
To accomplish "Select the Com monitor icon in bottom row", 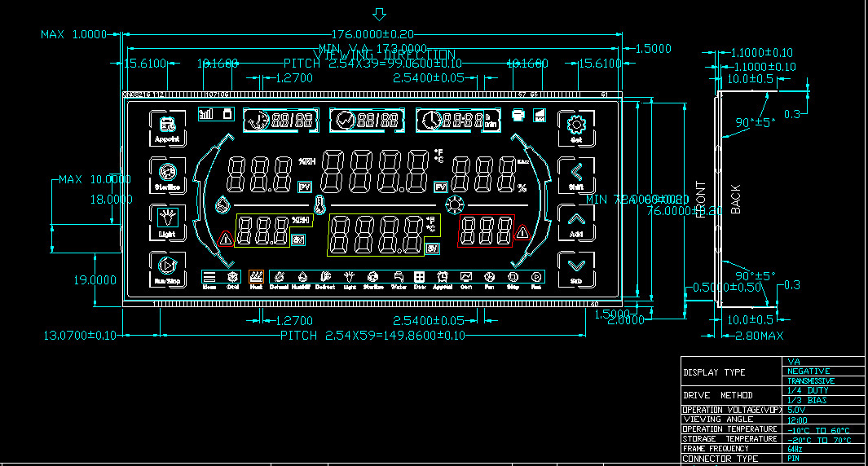I will (466, 277).
